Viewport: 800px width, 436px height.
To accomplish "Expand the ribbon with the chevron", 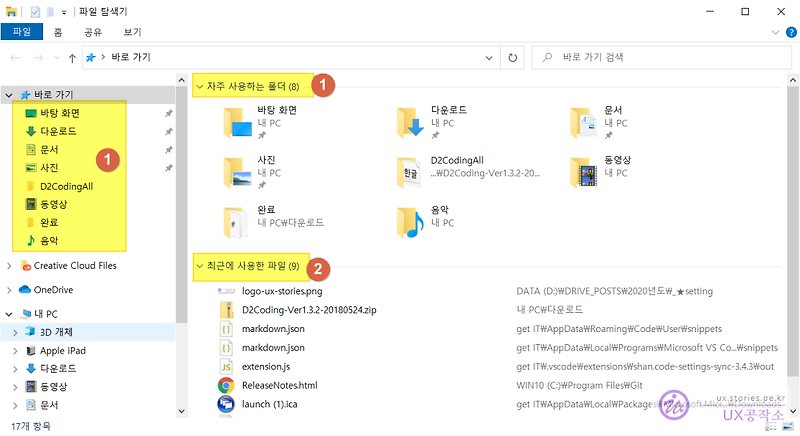I will 776,32.
